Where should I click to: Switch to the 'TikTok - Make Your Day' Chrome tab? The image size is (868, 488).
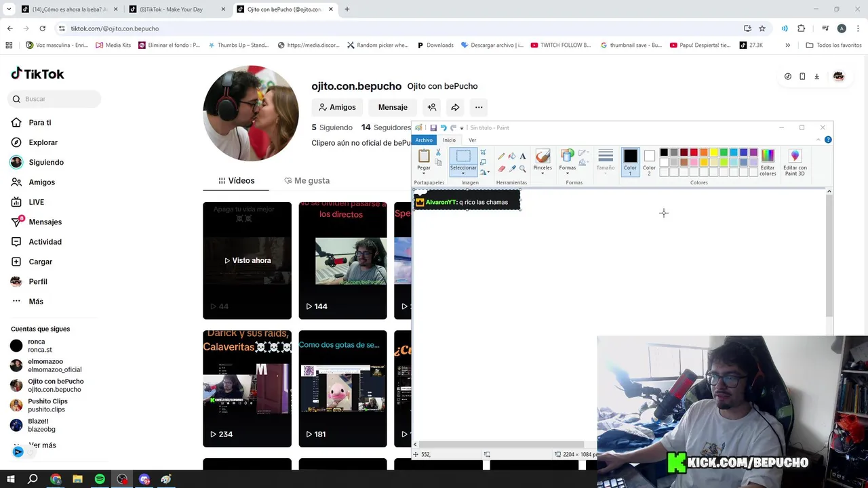[176, 9]
